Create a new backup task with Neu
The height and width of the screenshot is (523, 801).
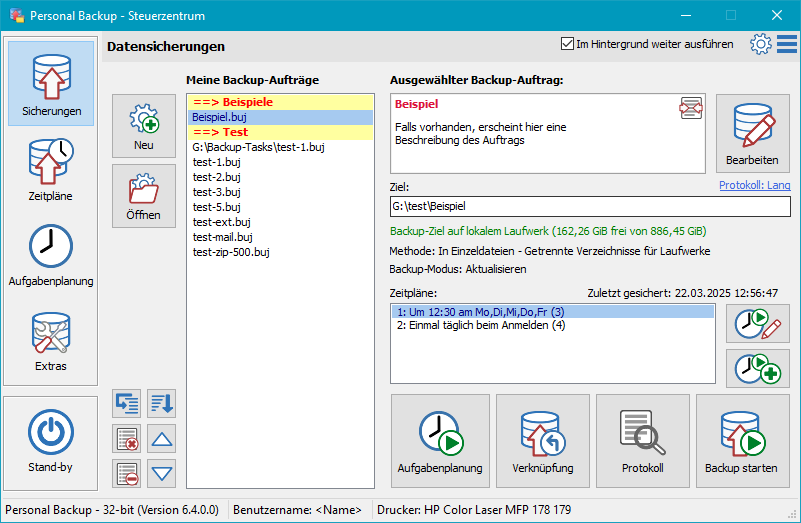tap(144, 126)
